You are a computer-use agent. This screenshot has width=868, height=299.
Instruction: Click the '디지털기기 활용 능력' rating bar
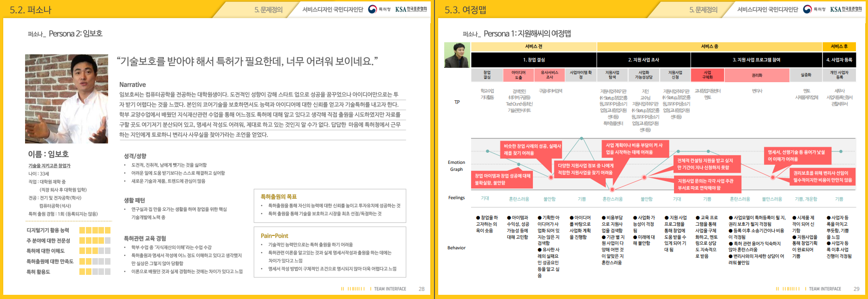[x=95, y=230]
